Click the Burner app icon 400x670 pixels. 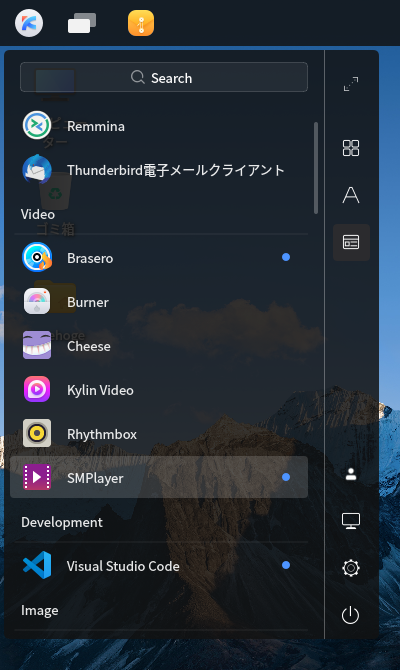(37, 301)
